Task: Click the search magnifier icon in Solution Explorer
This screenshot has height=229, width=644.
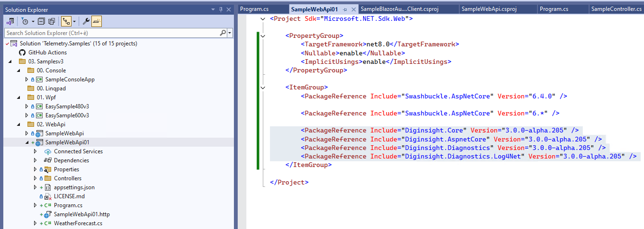Action: click(223, 33)
